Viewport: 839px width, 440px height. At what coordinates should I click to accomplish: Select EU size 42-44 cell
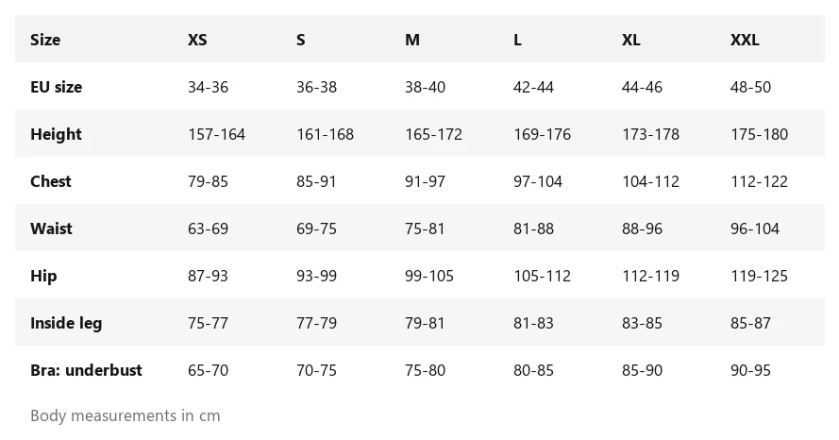coord(533,87)
